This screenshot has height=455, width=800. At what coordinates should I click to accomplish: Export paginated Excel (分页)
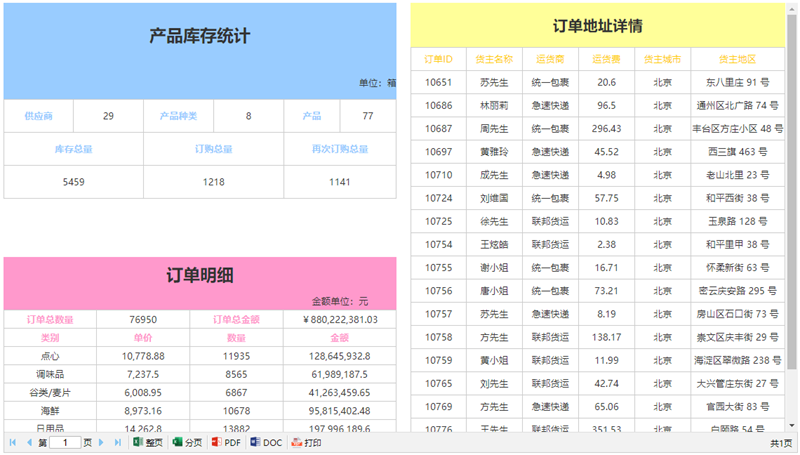(x=187, y=442)
